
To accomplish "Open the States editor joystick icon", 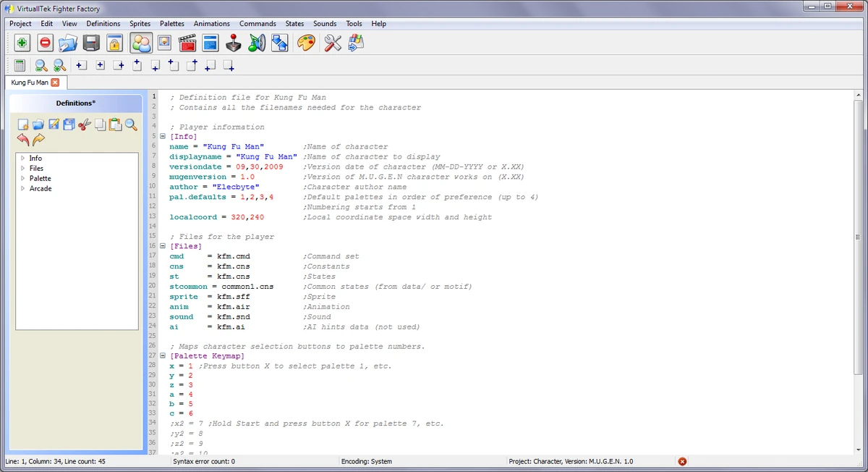I will [234, 43].
